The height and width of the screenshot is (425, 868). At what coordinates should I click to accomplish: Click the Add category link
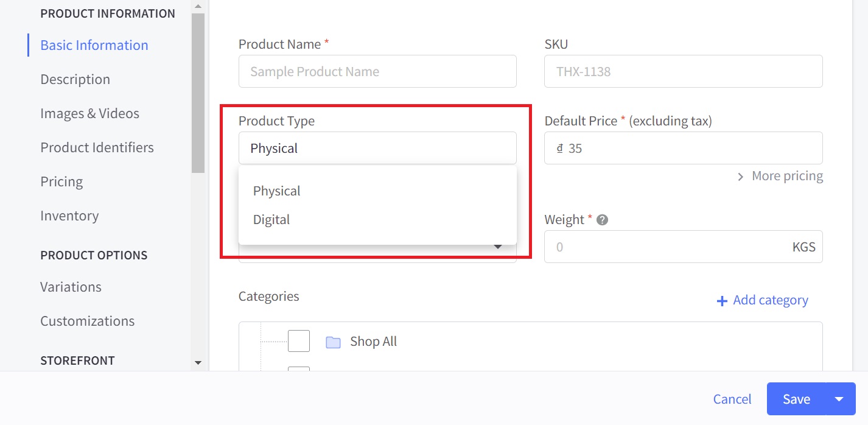pyautogui.click(x=771, y=300)
